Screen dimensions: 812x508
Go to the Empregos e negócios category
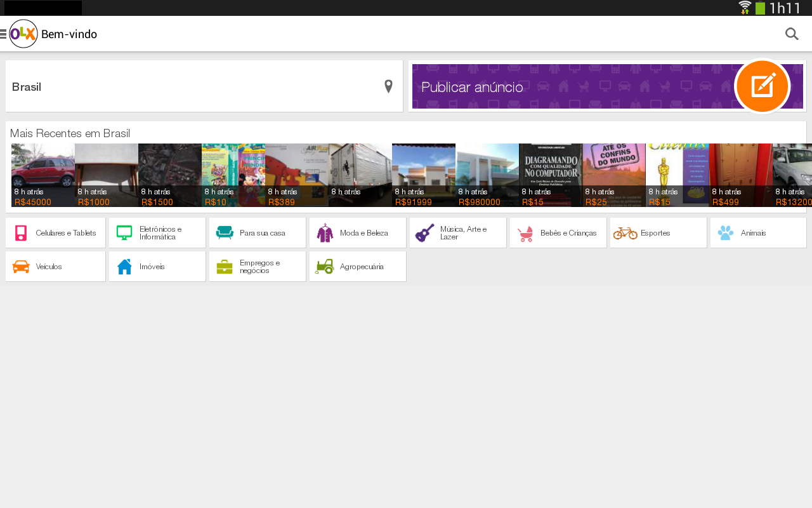coord(258,267)
